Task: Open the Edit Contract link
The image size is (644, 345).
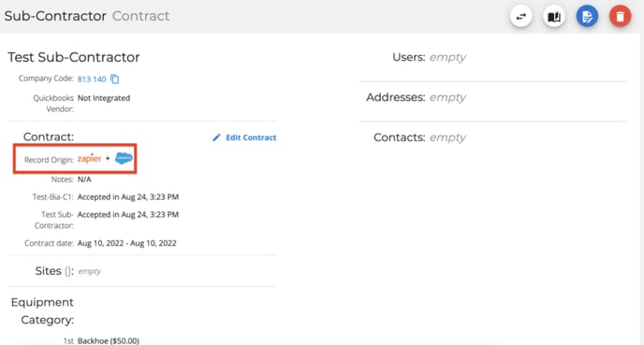Action: click(251, 137)
